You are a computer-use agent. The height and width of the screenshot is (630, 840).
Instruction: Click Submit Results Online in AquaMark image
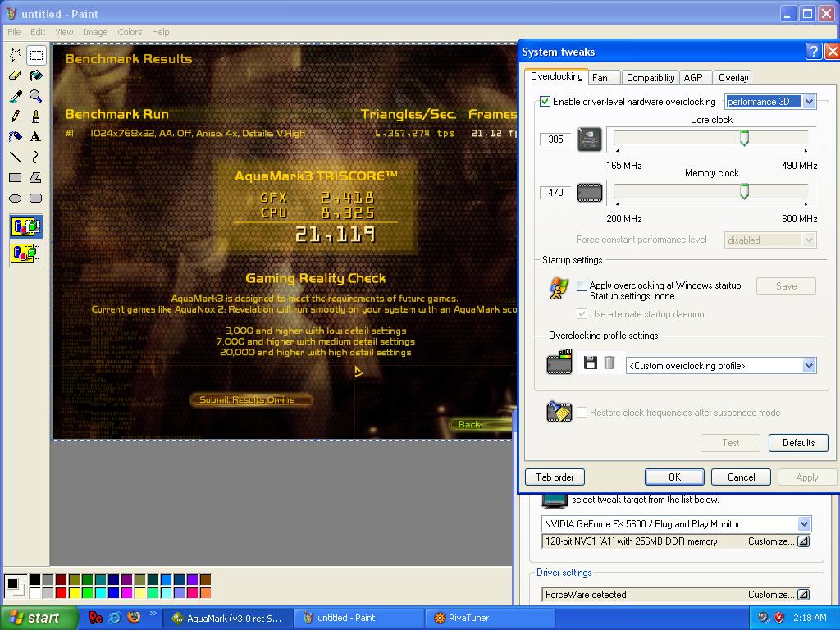tap(251, 399)
